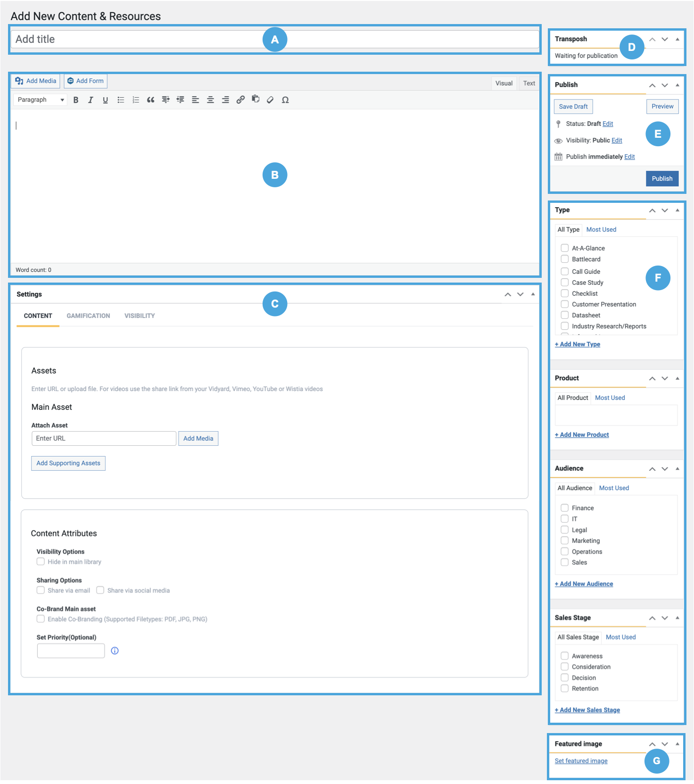694x784 pixels.
Task: Collapse the Featured image panel using the triangle toggle
Action: [x=677, y=744]
